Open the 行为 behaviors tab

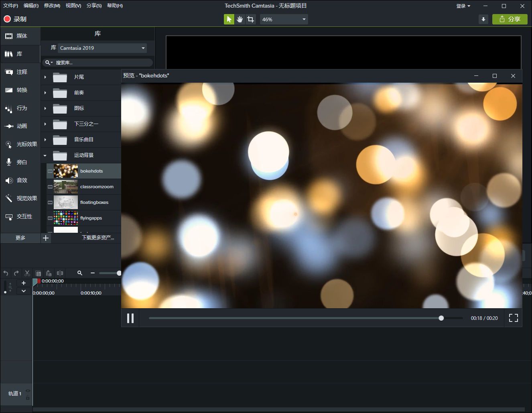20,108
